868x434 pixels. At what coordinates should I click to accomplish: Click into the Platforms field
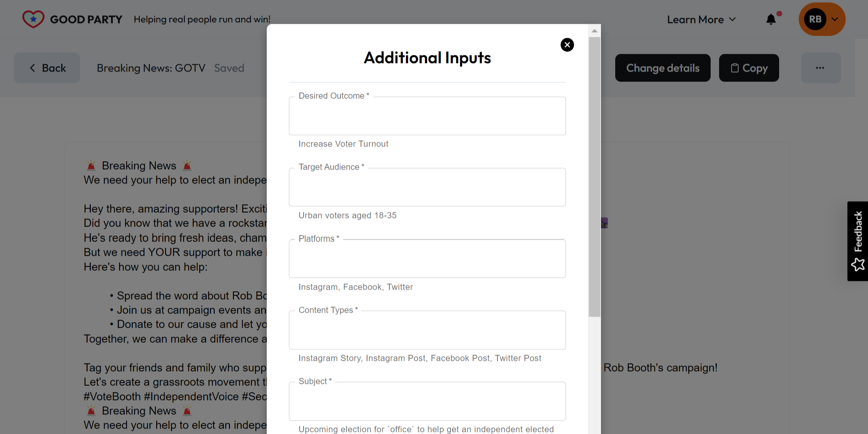tap(427, 259)
